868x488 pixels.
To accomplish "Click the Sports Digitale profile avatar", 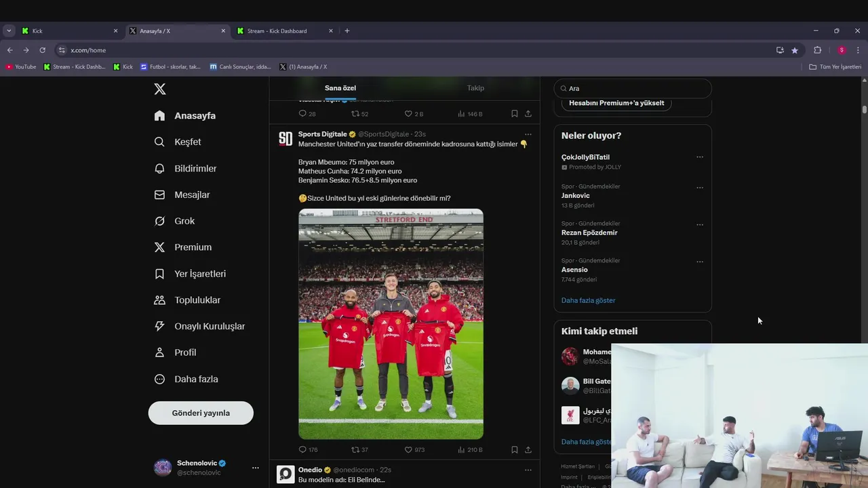I will point(285,139).
